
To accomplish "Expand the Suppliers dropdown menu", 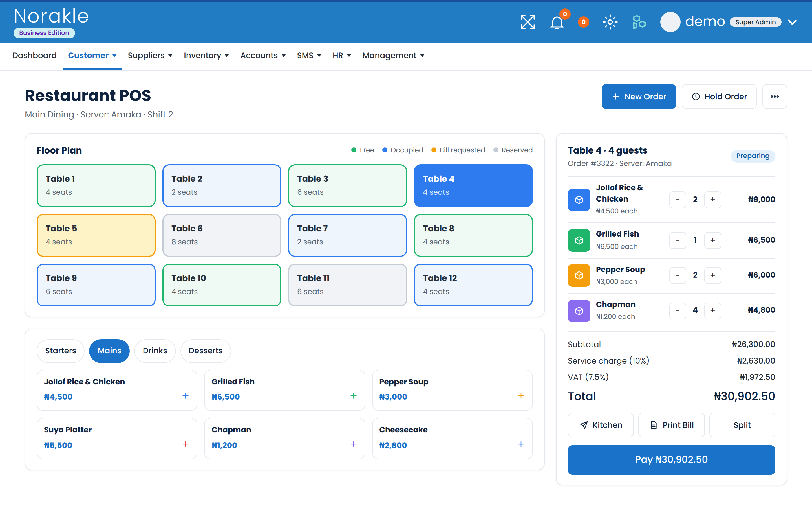I will pos(150,55).
